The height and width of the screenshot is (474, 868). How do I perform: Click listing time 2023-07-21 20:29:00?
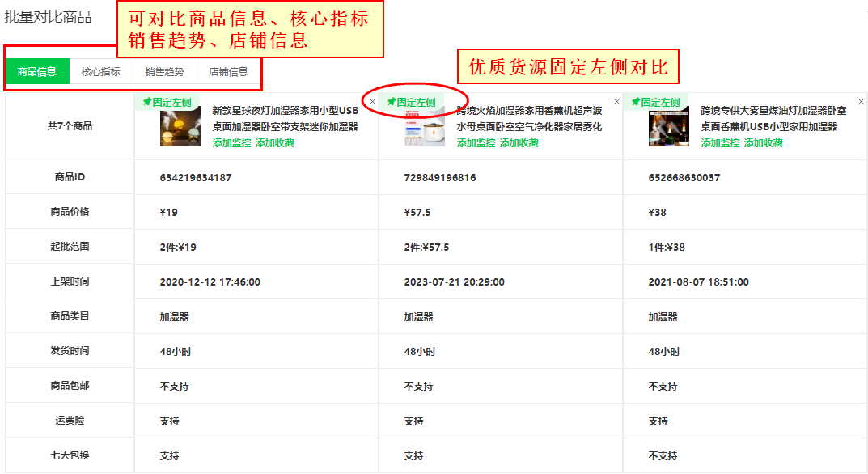[454, 281]
